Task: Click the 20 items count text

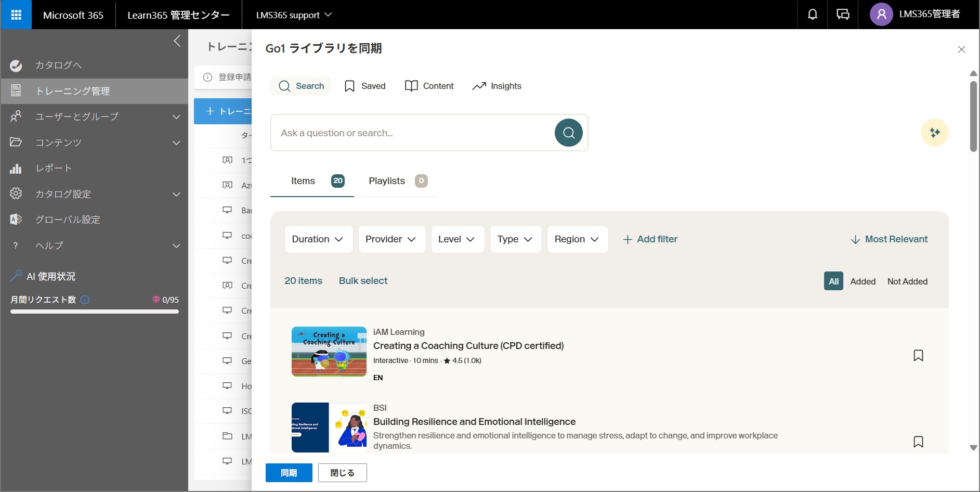Action: coord(303,281)
